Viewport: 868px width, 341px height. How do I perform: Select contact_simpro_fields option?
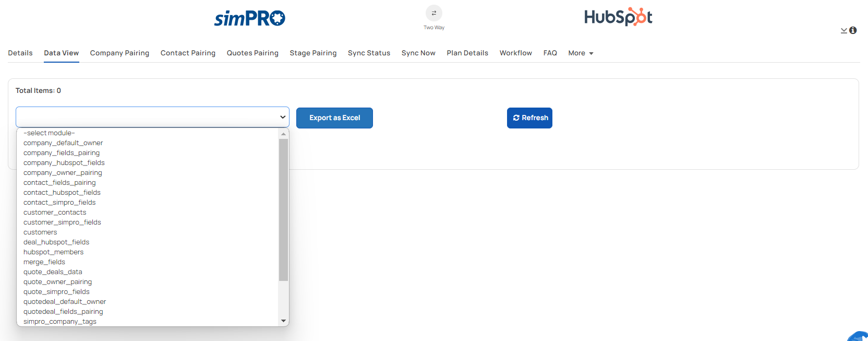pos(148,203)
